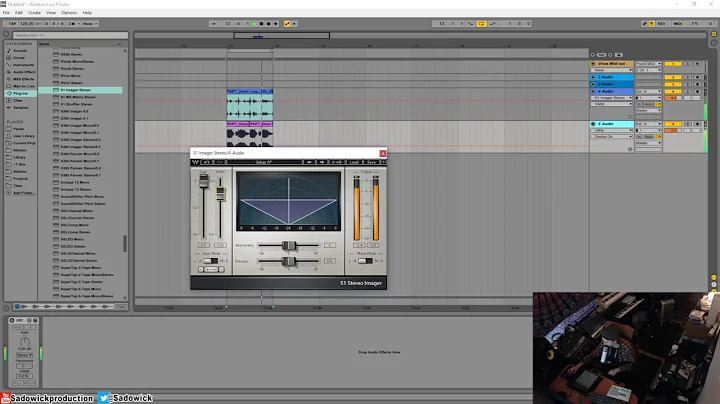Click the previous preset arrow in plug-in

tap(309, 162)
